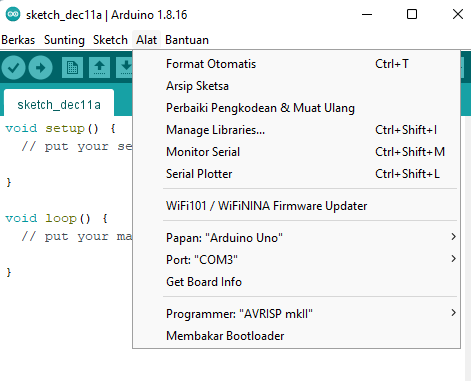This screenshot has width=471, height=381.
Task: Click the Verify checkmark toolbar icon
Action: coord(13,68)
